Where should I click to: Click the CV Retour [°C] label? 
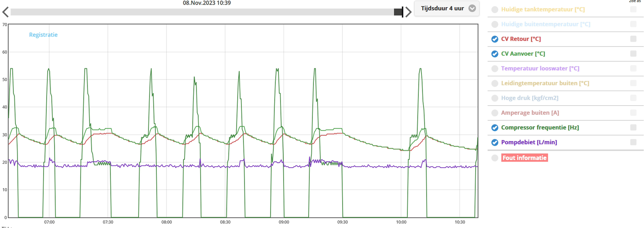pyautogui.click(x=521, y=39)
